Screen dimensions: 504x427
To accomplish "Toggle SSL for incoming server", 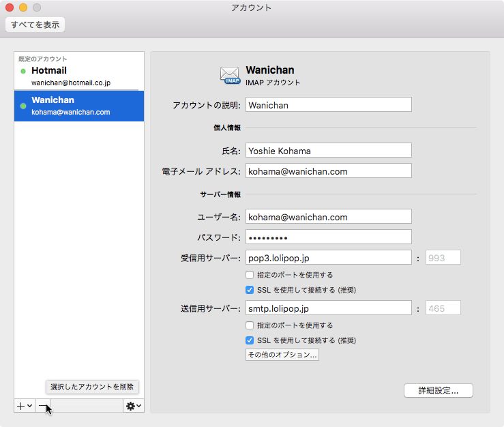I will (250, 290).
